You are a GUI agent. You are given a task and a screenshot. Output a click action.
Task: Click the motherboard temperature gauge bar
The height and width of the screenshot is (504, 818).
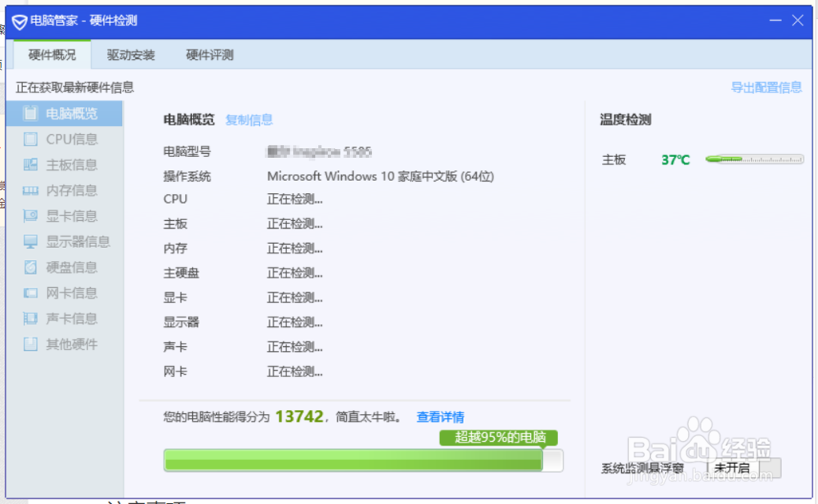click(x=753, y=160)
